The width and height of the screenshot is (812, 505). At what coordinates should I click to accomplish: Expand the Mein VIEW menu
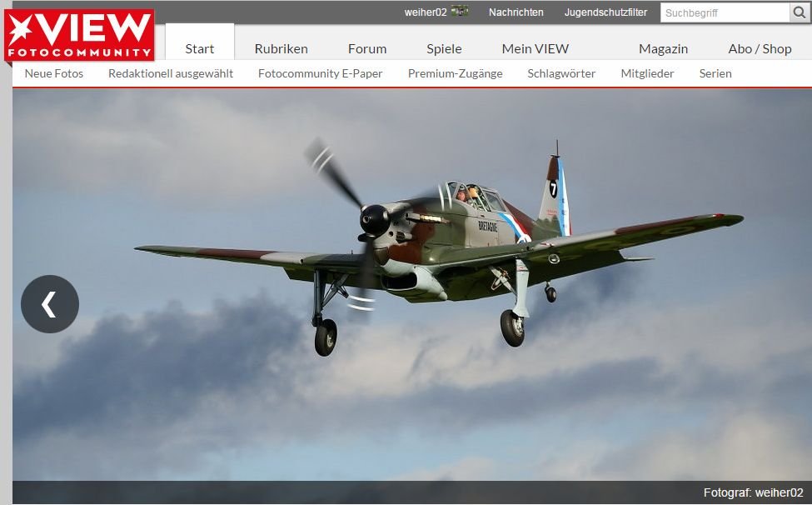[536, 48]
